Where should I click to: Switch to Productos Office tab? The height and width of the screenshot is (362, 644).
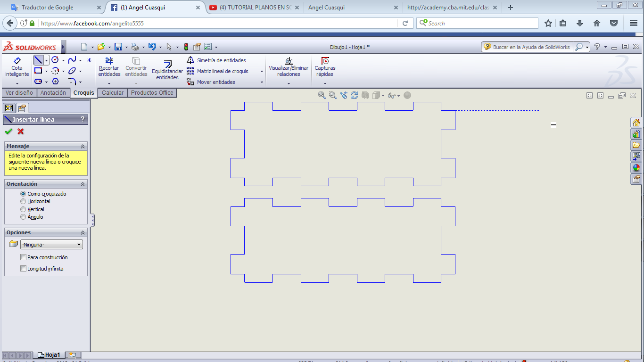pyautogui.click(x=152, y=93)
